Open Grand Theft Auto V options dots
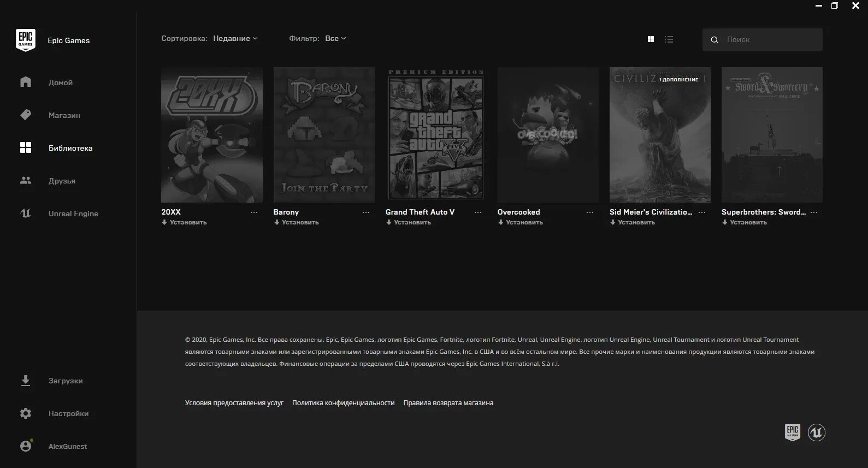The width and height of the screenshot is (868, 468). pos(478,212)
